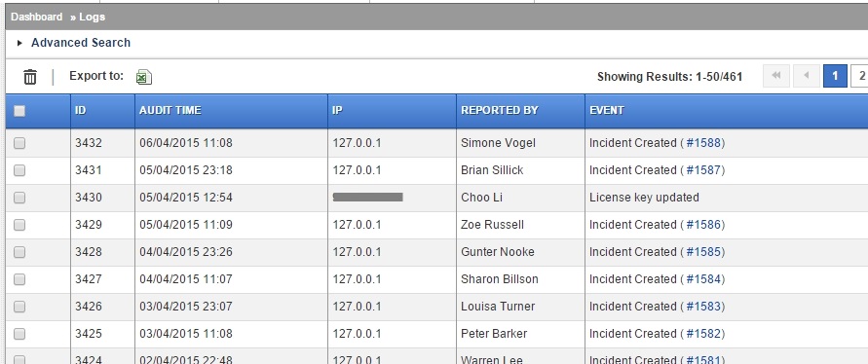Click the Logs breadcrumb
This screenshot has height=364, width=868.
coord(92,18)
